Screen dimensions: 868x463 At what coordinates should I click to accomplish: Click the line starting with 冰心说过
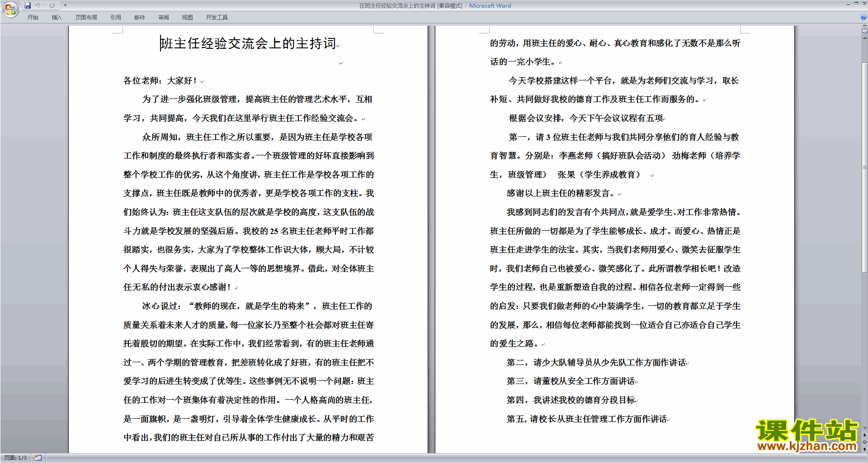(257, 306)
